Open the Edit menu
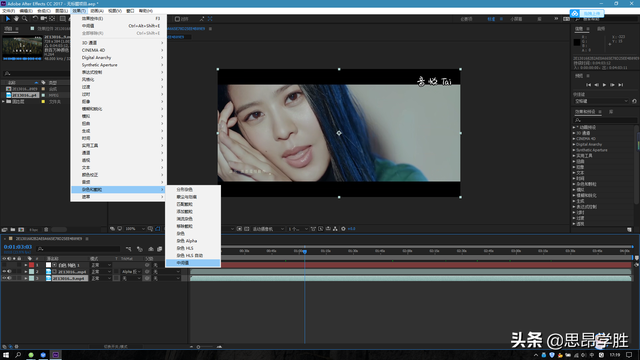This screenshot has width=640, height=360. pyautogui.click(x=26, y=11)
